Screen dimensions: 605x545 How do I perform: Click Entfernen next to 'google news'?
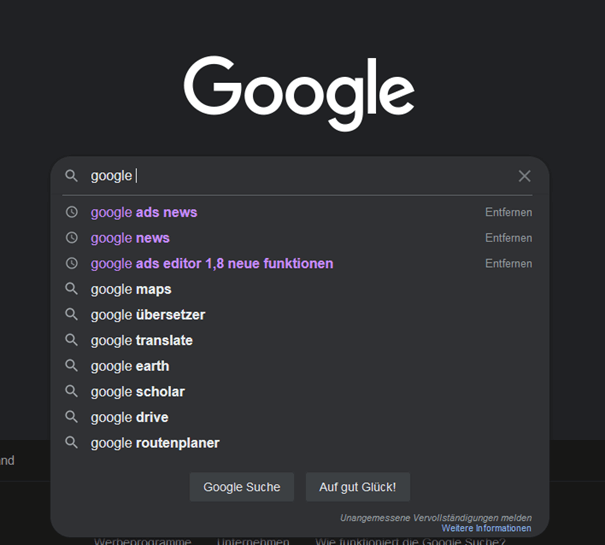tap(508, 238)
